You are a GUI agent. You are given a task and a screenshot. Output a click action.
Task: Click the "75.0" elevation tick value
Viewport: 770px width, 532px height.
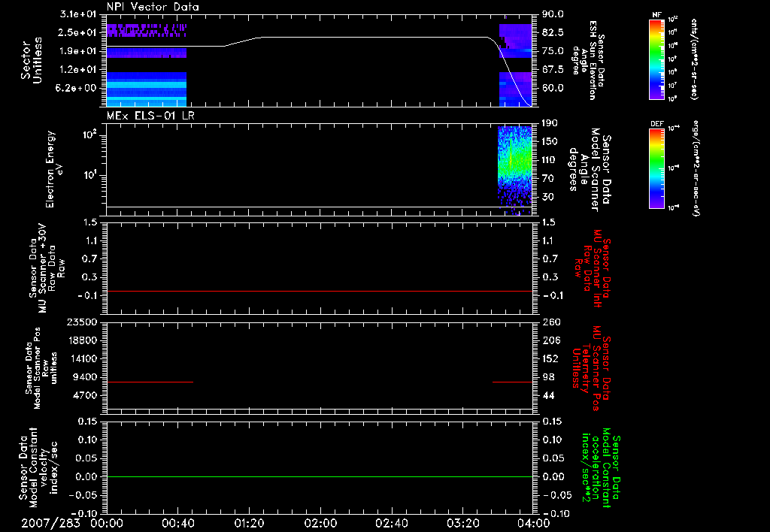pyautogui.click(x=553, y=51)
